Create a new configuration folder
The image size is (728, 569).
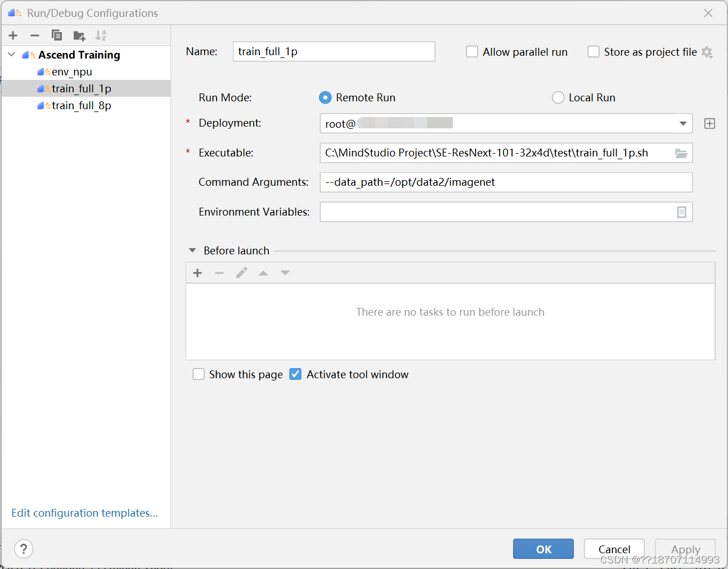point(79,36)
